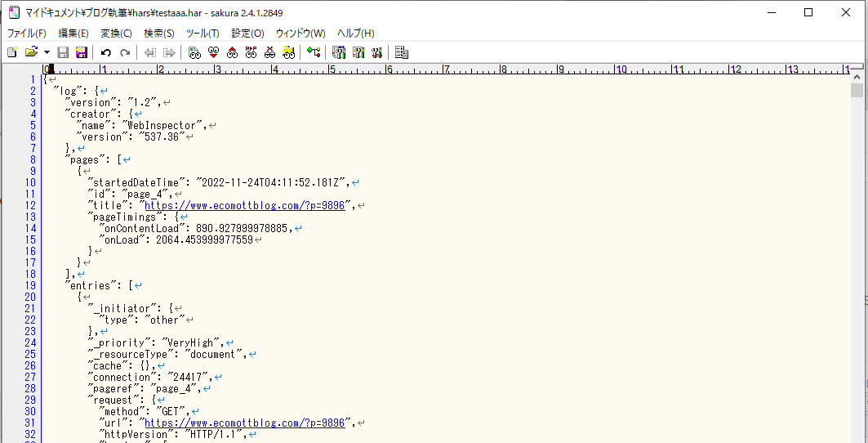Click the column ruler at mark 5
The height and width of the screenshot is (443, 868).
(x=332, y=69)
